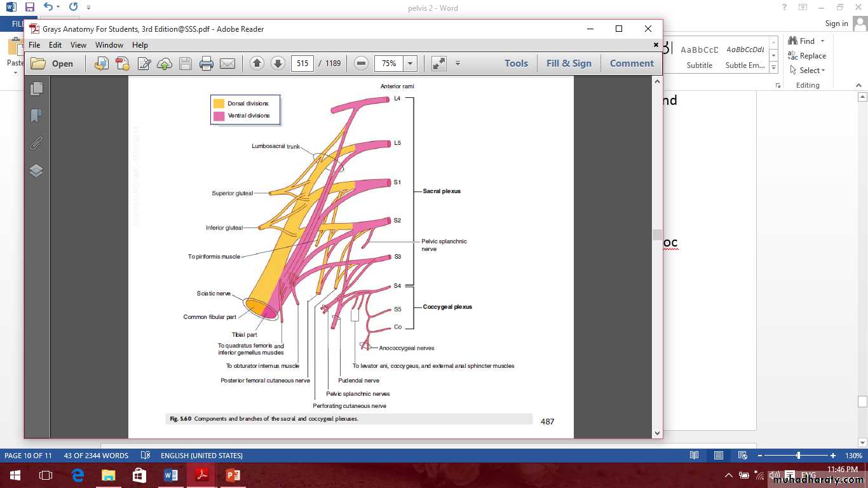This screenshot has height=488, width=868.
Task: Click the page number input field
Action: click(x=302, y=64)
